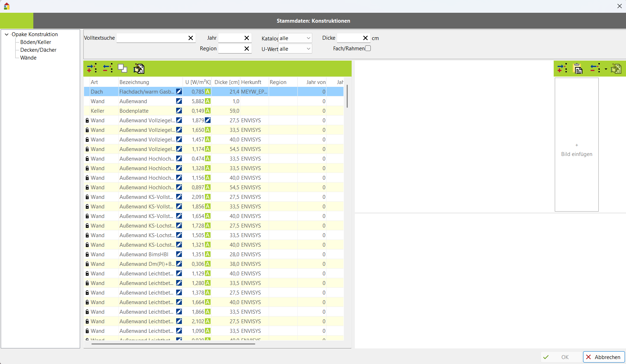This screenshot has width=626, height=364.
Task: Click the Abbrechen button
Action: point(604,357)
